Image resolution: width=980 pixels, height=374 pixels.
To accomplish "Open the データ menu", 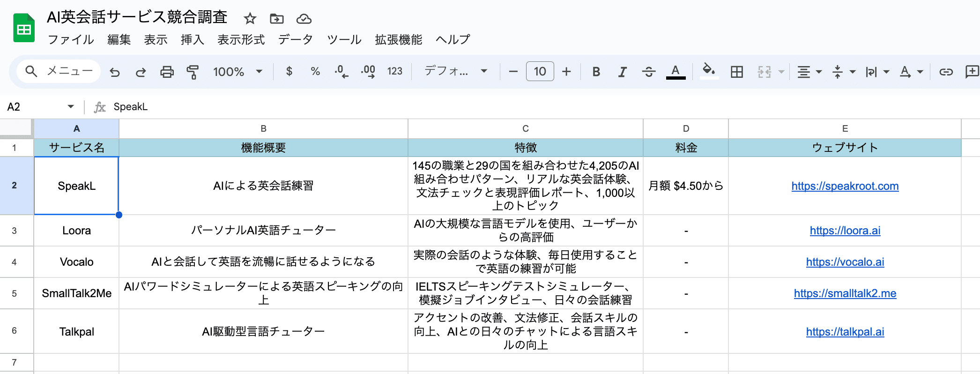I will [295, 40].
